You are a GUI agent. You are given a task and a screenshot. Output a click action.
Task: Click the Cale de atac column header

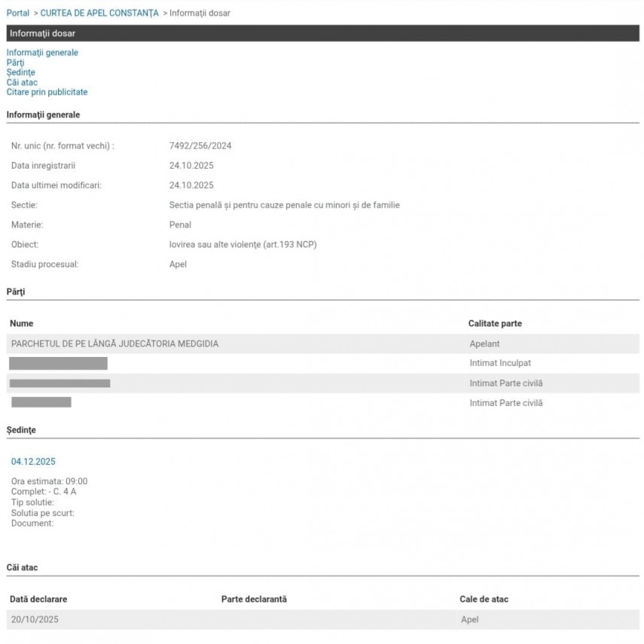[x=484, y=599]
